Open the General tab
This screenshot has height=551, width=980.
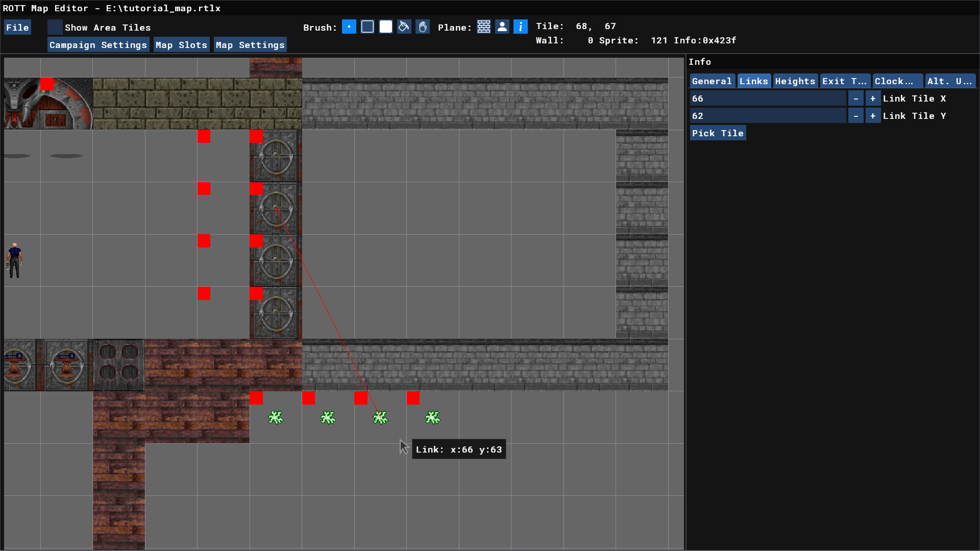coord(712,81)
